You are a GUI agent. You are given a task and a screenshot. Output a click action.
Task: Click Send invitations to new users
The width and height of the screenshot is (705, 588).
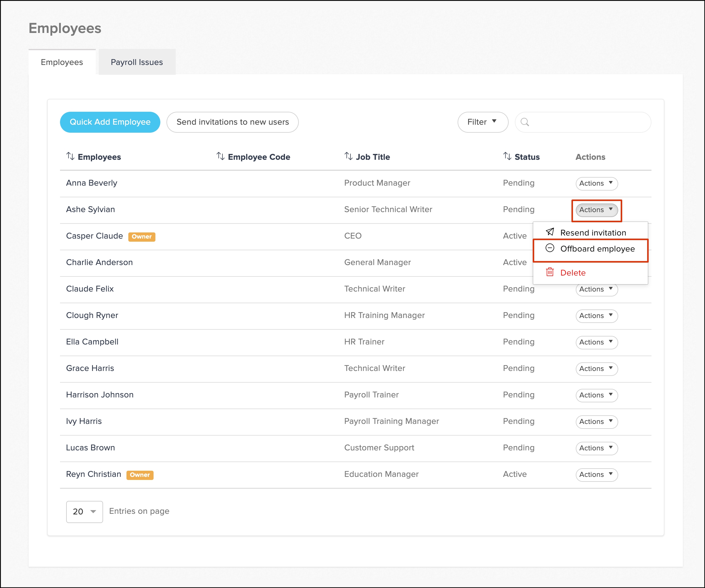point(232,122)
